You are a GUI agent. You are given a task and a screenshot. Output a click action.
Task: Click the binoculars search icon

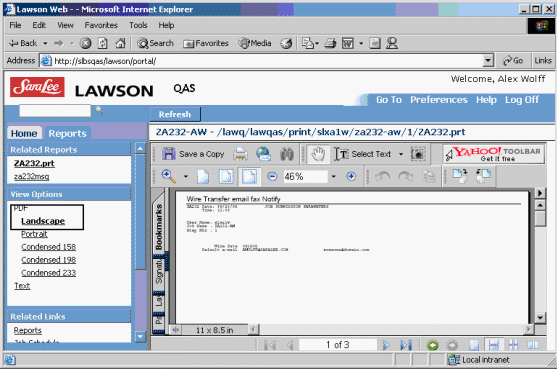click(287, 154)
